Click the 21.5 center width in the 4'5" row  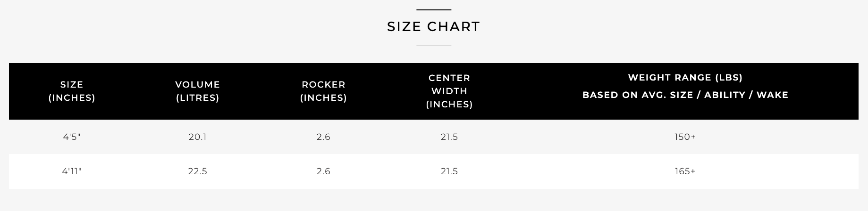pyautogui.click(x=449, y=137)
